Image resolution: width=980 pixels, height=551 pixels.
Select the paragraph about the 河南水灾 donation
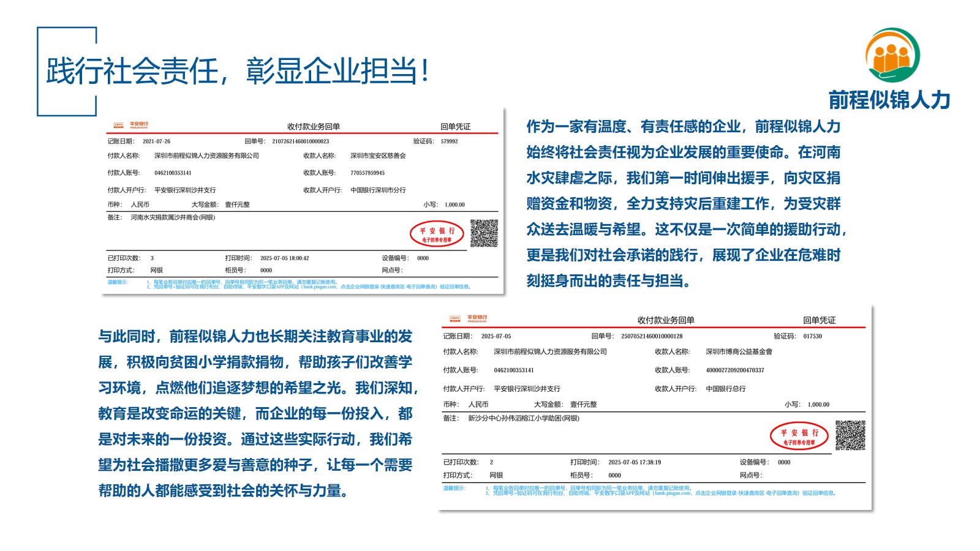tap(685, 203)
